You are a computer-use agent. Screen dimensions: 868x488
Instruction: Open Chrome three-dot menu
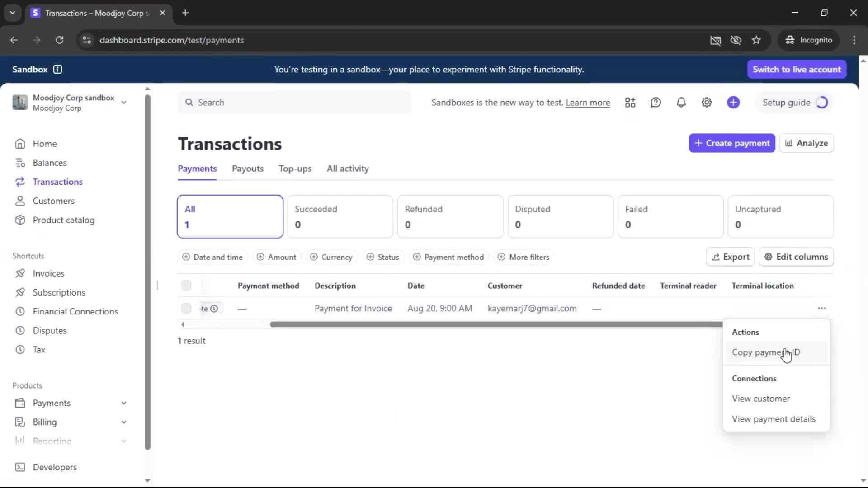click(854, 40)
